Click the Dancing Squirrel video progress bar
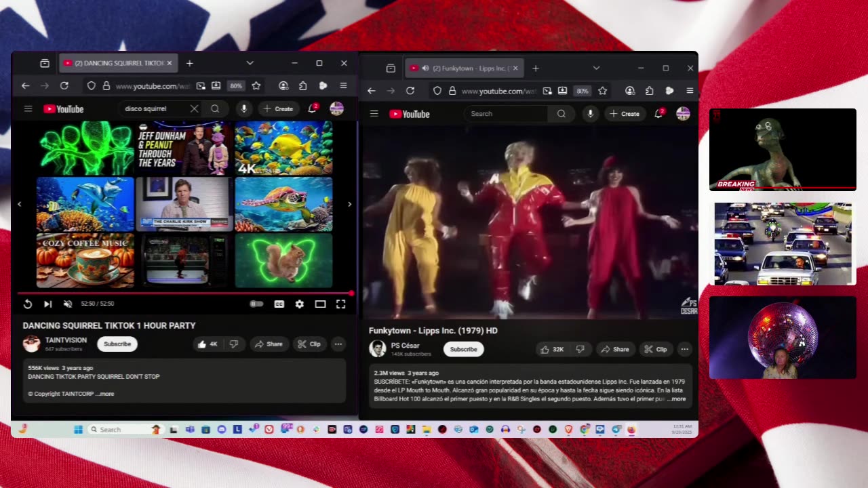 coord(184,293)
